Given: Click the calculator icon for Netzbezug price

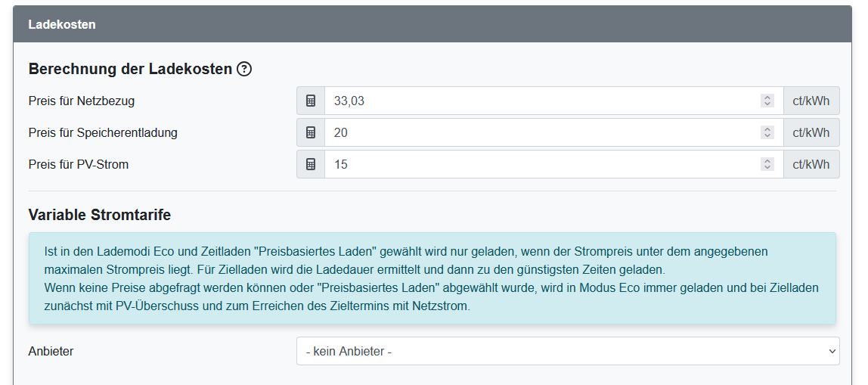Looking at the screenshot, I should pos(310,101).
